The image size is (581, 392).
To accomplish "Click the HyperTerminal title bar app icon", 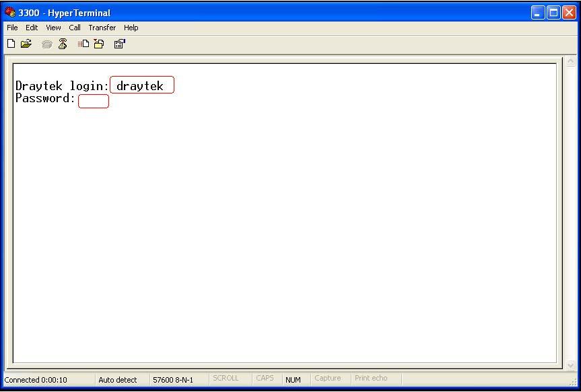I will click(10, 12).
